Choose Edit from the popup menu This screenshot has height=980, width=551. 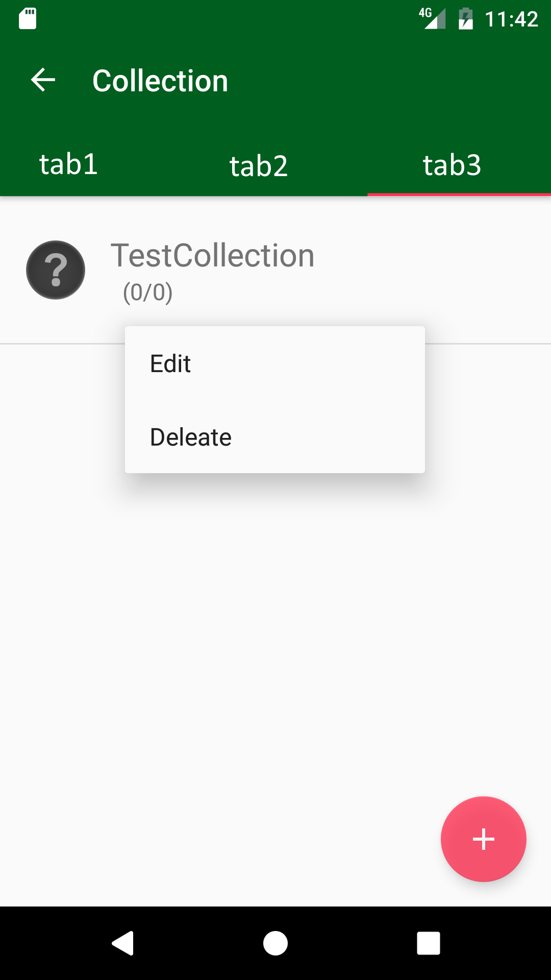click(x=170, y=363)
